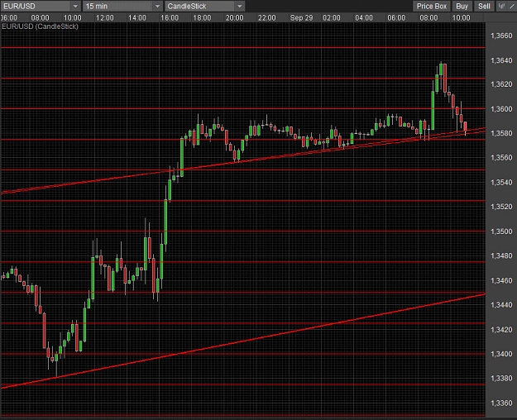Click the 04:00 time axis label

[364, 18]
